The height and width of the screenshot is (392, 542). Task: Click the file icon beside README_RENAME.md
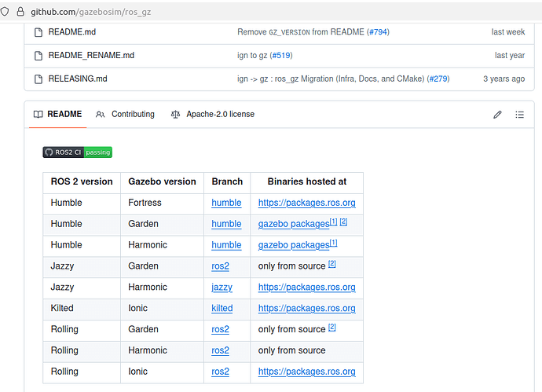(x=37, y=56)
